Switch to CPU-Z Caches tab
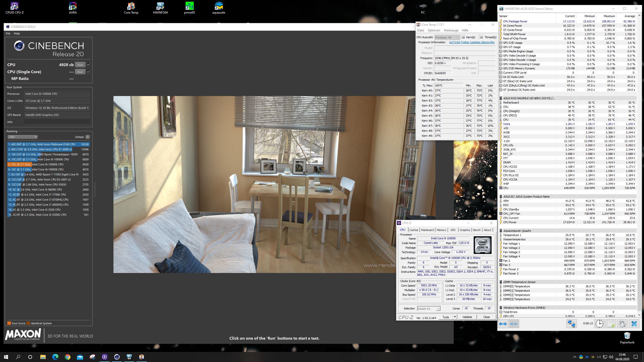644x362 pixels. click(414, 230)
